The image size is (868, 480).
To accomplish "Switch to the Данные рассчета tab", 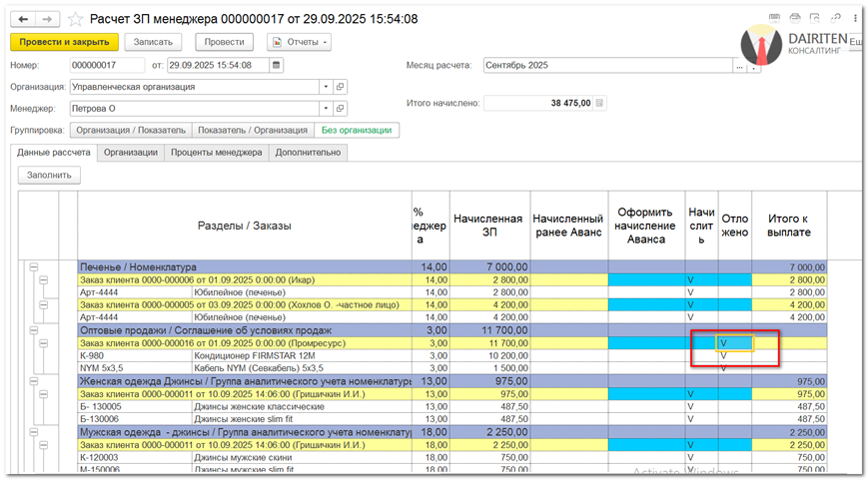I will click(54, 153).
